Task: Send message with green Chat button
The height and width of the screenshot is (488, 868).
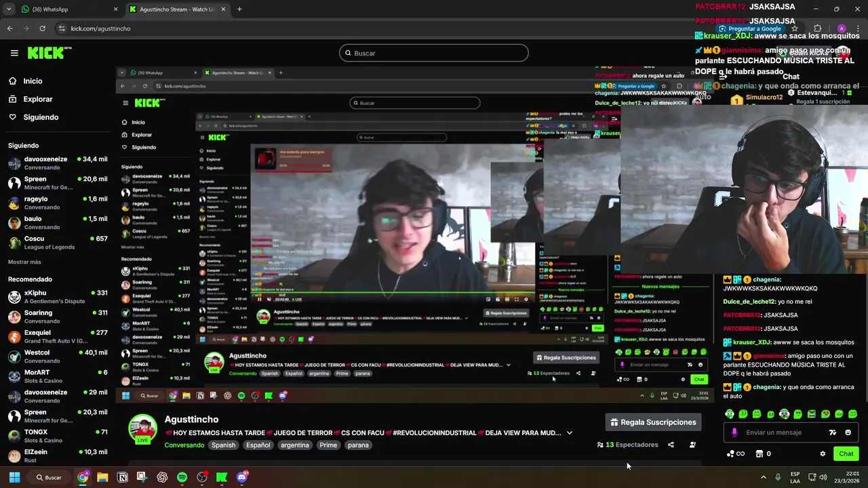Action: [846, 454]
